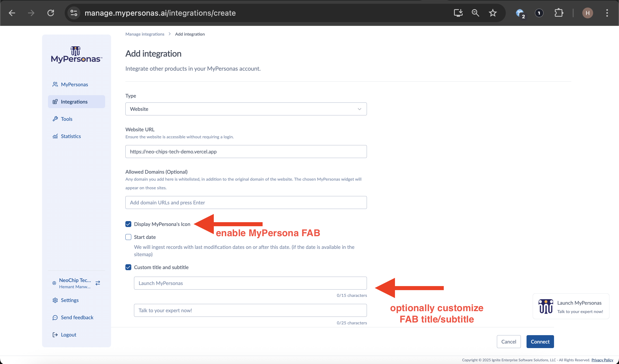Click the browser forward arrow

pos(31,13)
